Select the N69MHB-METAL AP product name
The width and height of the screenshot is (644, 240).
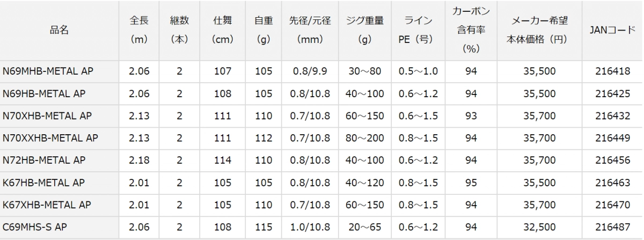44,71
